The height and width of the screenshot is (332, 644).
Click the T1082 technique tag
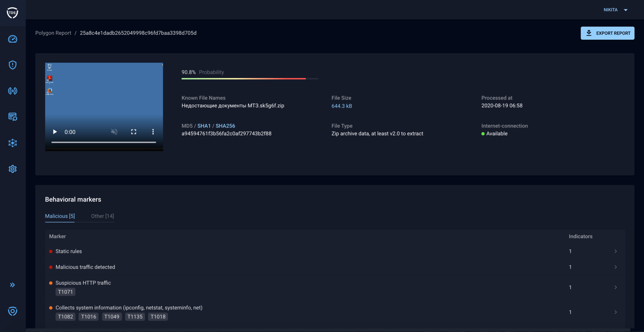coord(66,317)
